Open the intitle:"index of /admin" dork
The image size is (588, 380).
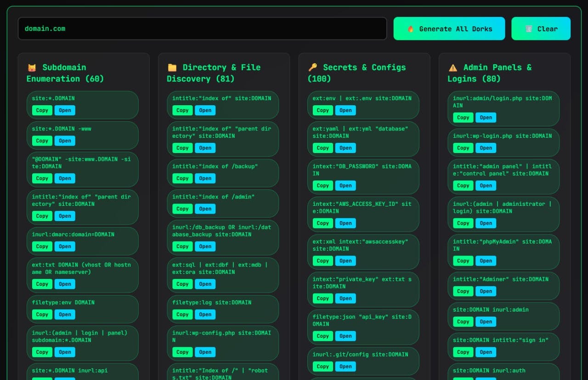pyautogui.click(x=205, y=209)
